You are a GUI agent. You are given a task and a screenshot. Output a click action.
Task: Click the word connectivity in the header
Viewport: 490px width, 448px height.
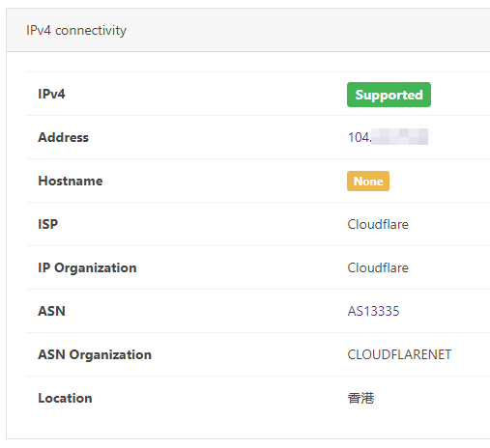(x=91, y=31)
